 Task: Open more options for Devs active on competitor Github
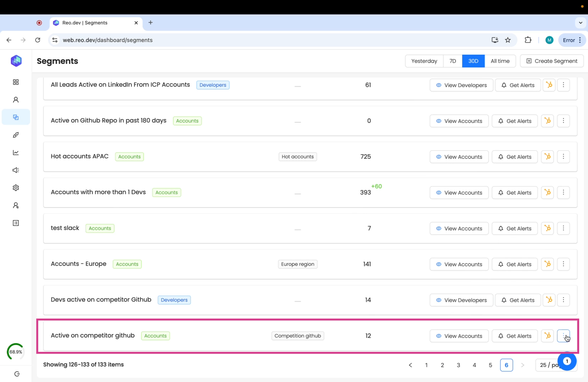[x=563, y=300]
